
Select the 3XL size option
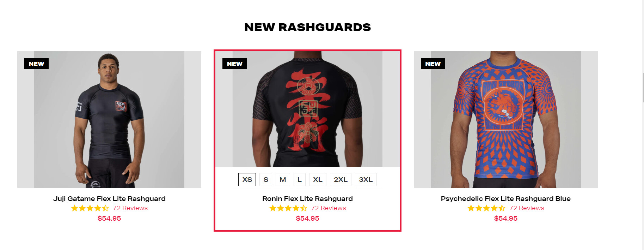[366, 179]
